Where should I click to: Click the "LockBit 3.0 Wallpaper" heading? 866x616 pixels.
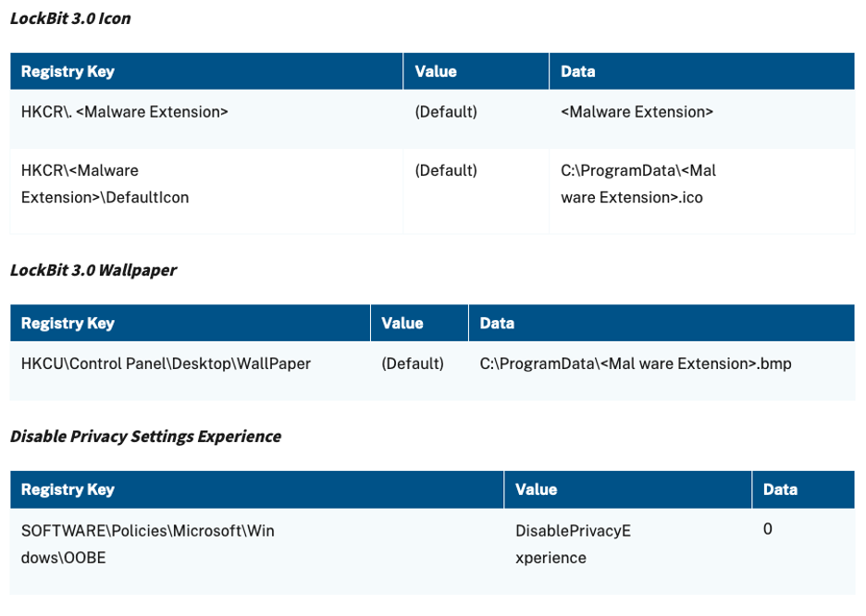coord(93,270)
